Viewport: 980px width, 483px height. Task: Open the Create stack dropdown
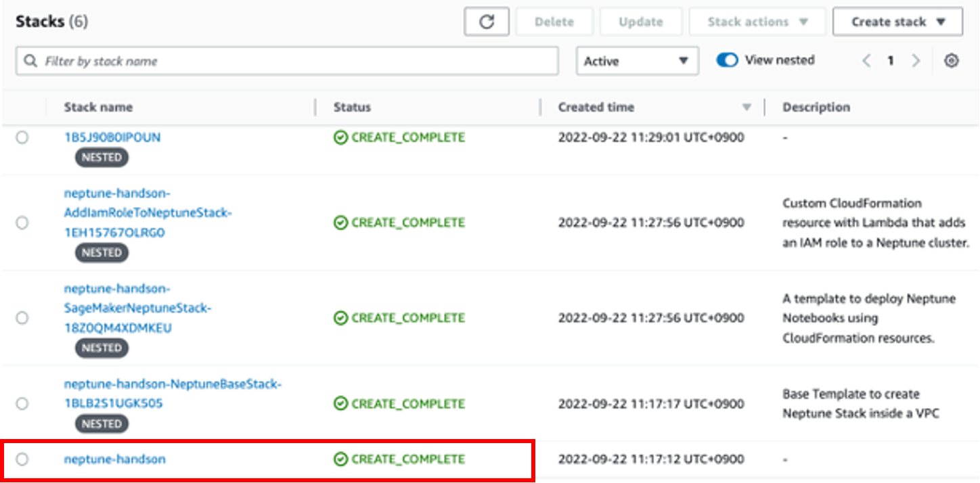click(x=897, y=22)
